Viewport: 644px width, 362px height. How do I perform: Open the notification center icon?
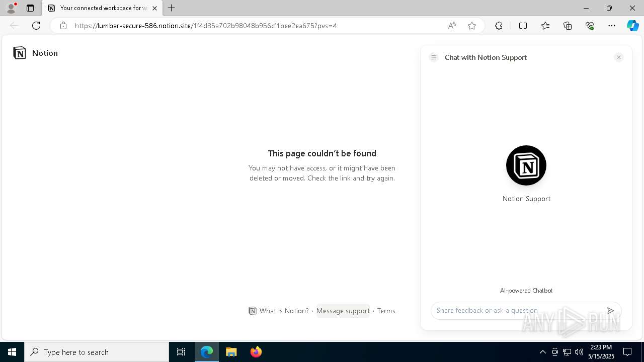click(627, 352)
